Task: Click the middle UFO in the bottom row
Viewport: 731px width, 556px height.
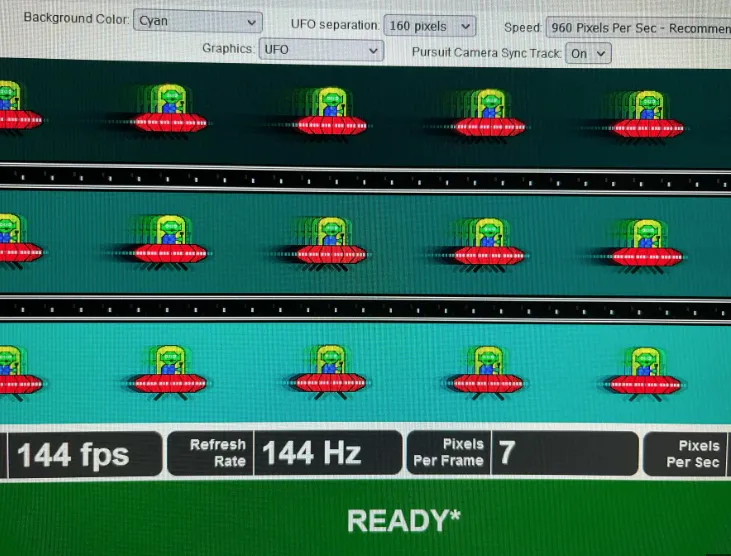Action: coord(328,371)
